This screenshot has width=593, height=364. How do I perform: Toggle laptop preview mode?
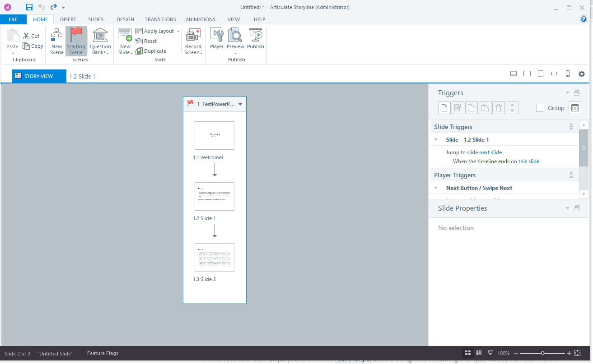point(514,73)
